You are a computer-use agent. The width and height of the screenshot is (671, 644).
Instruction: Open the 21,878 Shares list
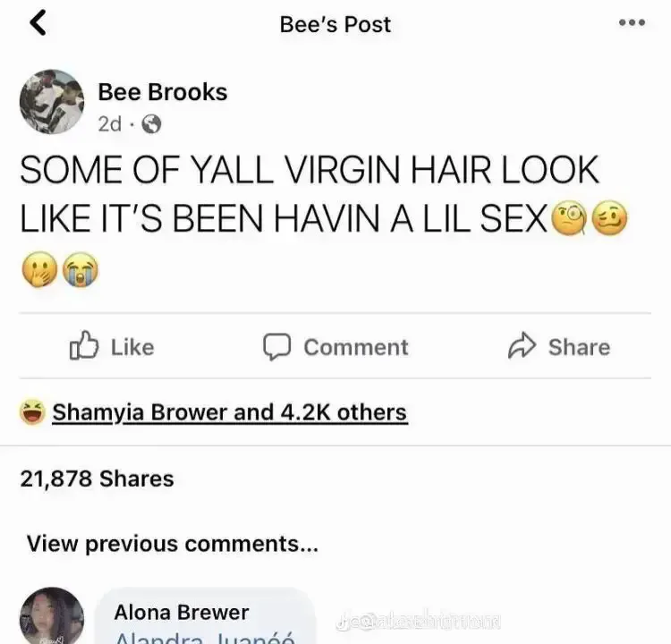pyautogui.click(x=98, y=479)
